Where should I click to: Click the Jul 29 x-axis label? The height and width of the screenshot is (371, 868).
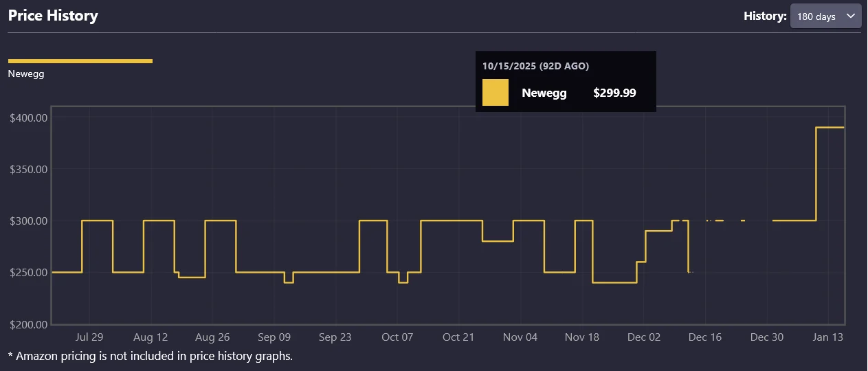pyautogui.click(x=89, y=337)
